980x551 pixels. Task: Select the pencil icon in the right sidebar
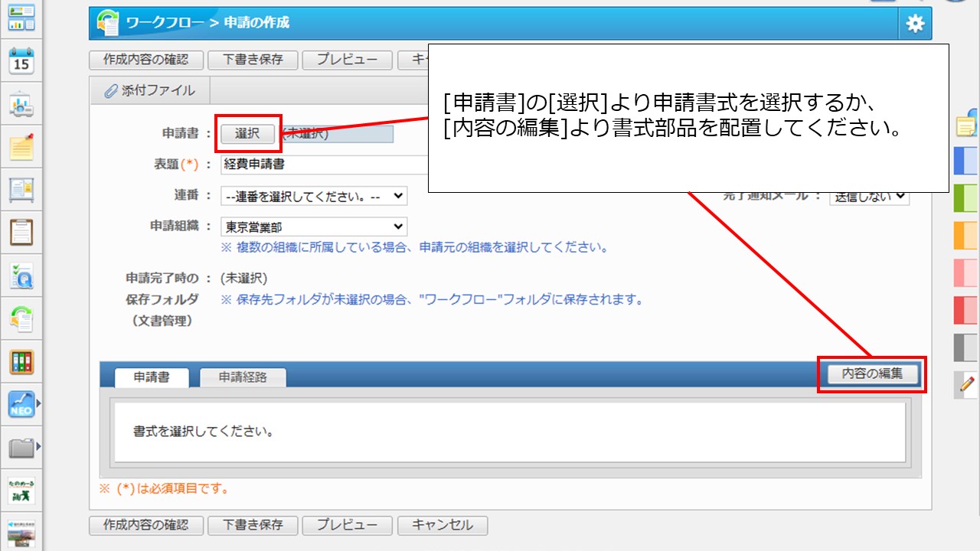[964, 384]
